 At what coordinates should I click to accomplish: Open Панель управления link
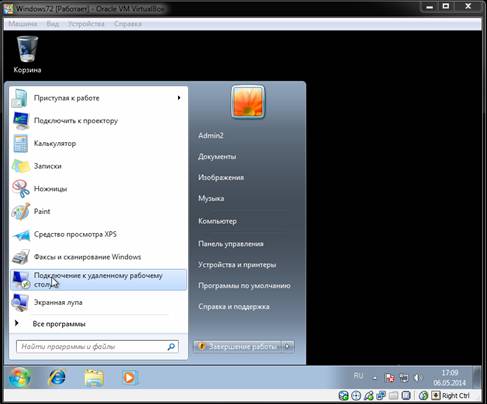(231, 244)
